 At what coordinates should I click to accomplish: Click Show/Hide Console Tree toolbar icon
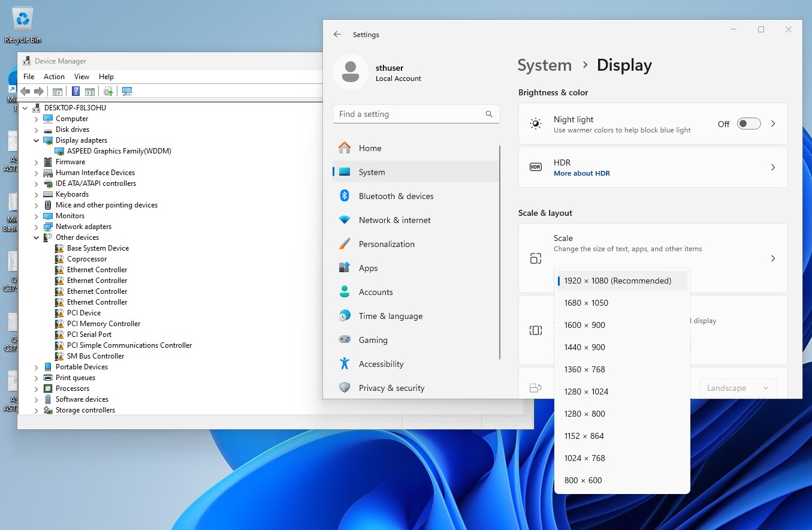click(x=58, y=91)
